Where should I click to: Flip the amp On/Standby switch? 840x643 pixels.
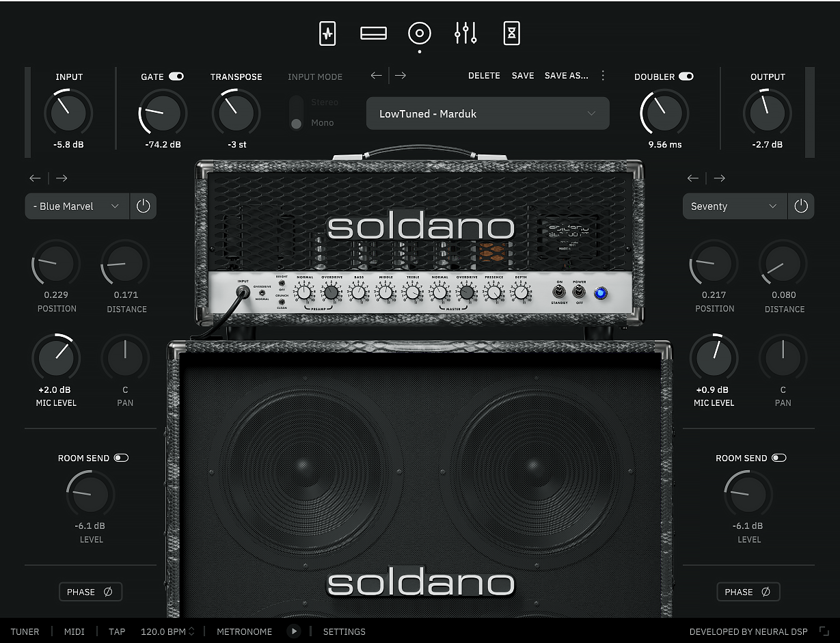click(559, 292)
